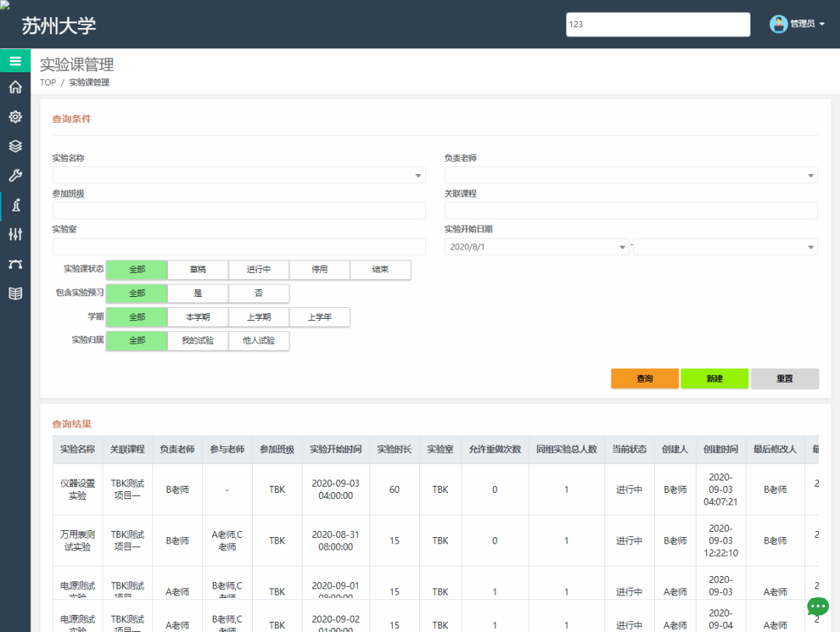
Task: Select 上学期 semester filter
Action: coord(259,317)
